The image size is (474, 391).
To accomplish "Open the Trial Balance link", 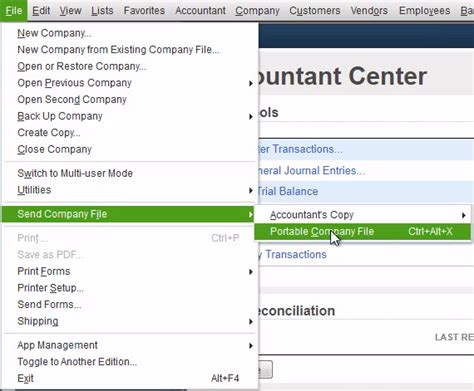I will 288,191.
